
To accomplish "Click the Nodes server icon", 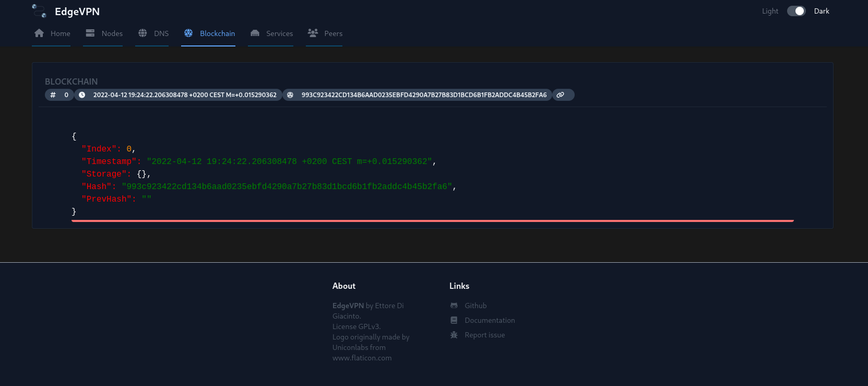I will 90,33.
